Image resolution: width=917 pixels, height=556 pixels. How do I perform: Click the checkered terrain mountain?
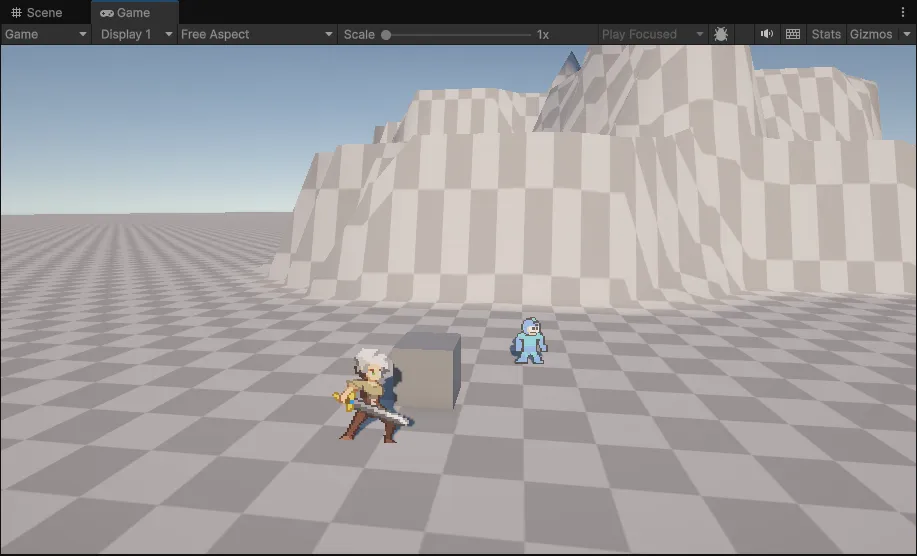click(600, 200)
